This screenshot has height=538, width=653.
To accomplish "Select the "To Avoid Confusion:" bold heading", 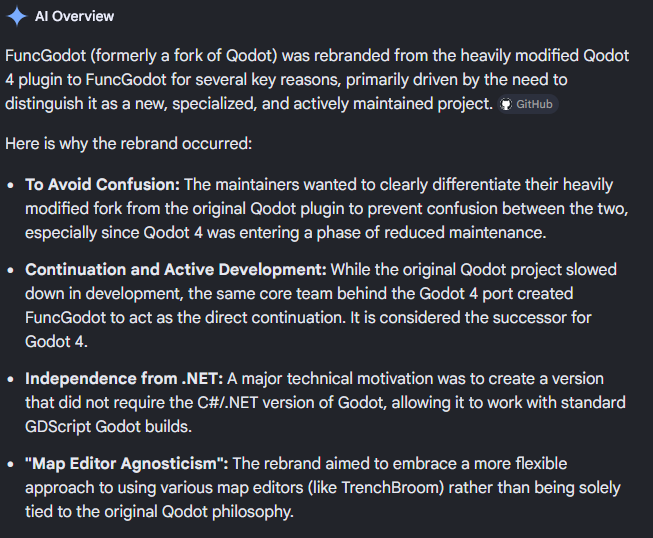I will (x=102, y=185).
